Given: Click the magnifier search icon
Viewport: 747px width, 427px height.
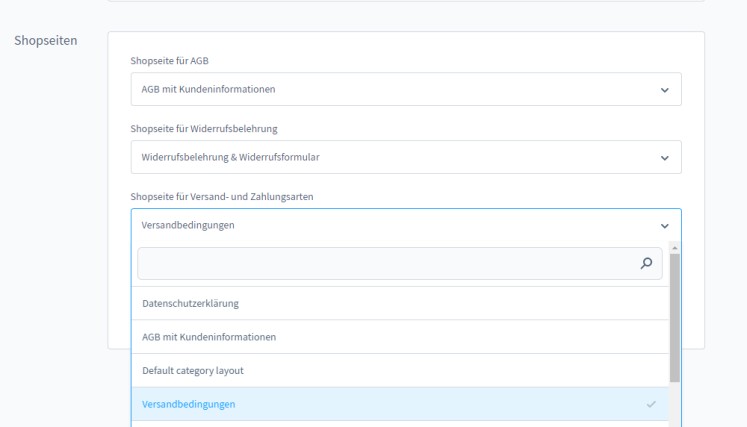Looking at the screenshot, I should click(x=647, y=264).
